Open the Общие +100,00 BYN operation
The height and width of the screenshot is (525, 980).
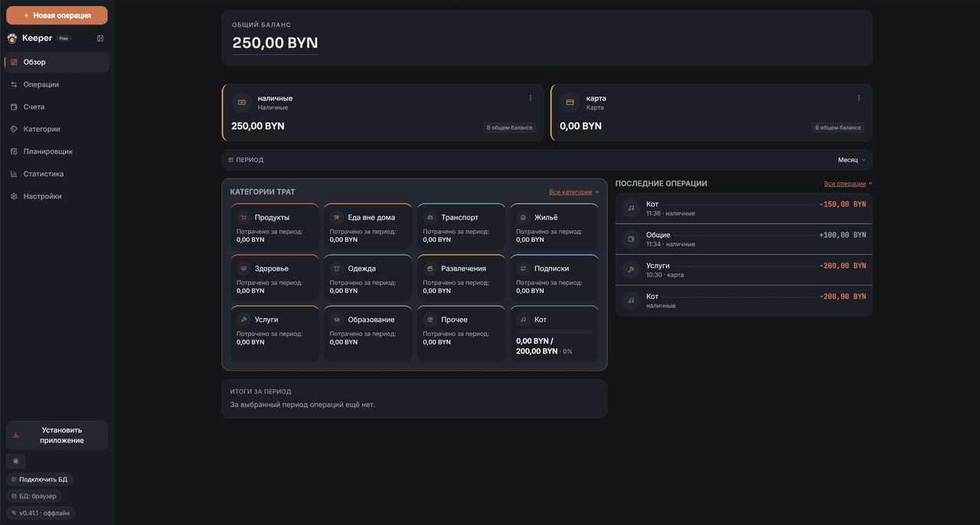point(743,239)
